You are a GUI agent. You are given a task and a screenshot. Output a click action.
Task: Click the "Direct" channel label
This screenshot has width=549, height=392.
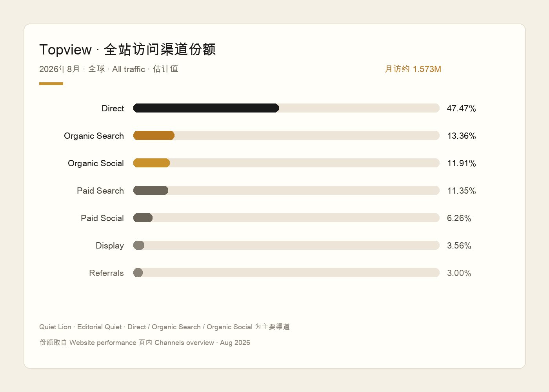tap(113, 108)
